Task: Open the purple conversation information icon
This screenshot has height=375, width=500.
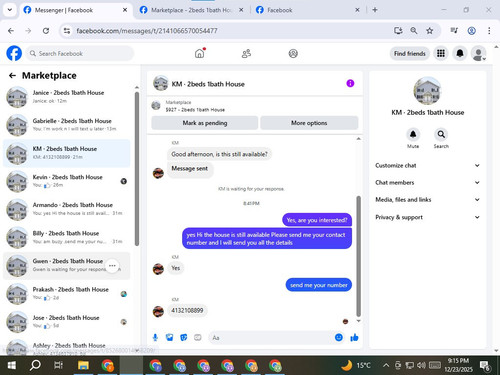Action: tap(350, 83)
